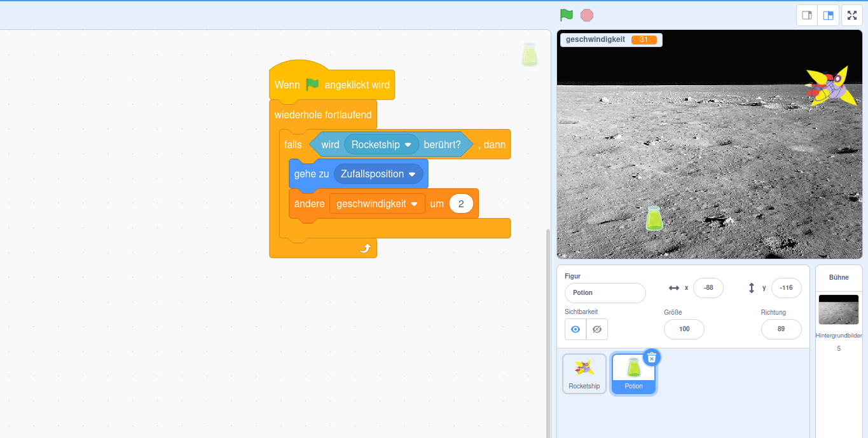Enter full screen stage mode
This screenshot has width=868, height=438.
(852, 15)
